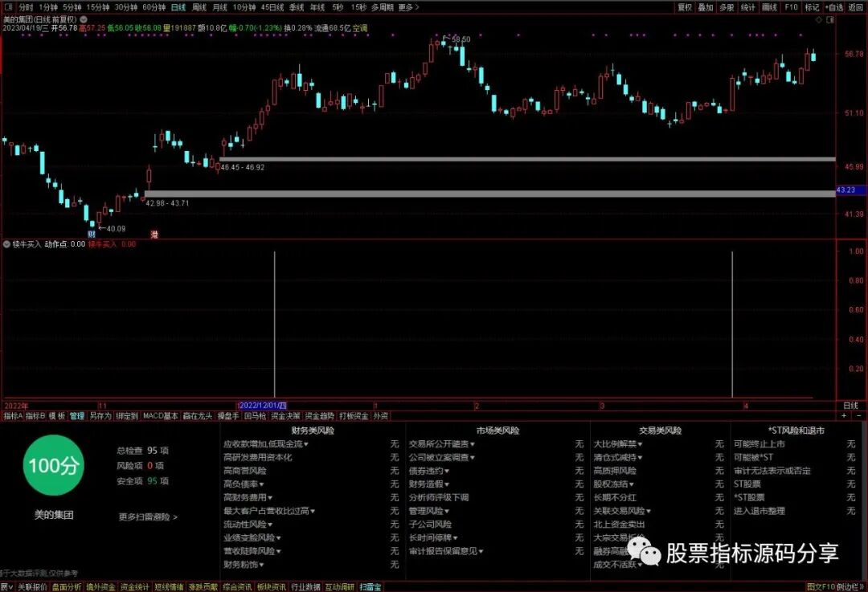Expand the 业绩变脸风险 item
The image size is (868, 592).
click(x=252, y=537)
